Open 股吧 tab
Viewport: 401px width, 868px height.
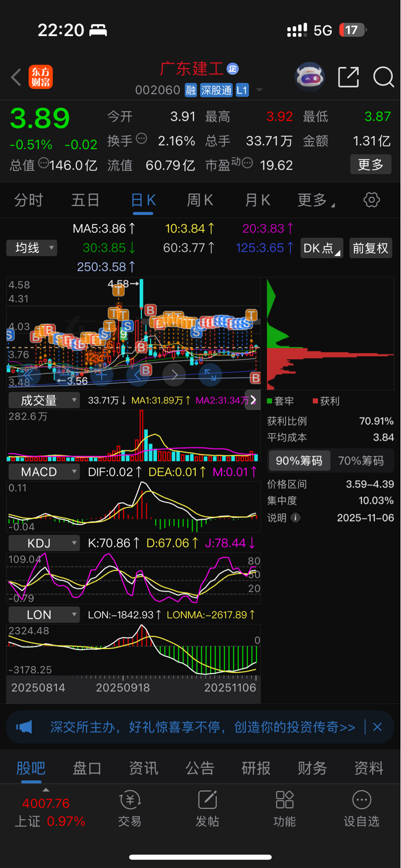pyautogui.click(x=31, y=768)
